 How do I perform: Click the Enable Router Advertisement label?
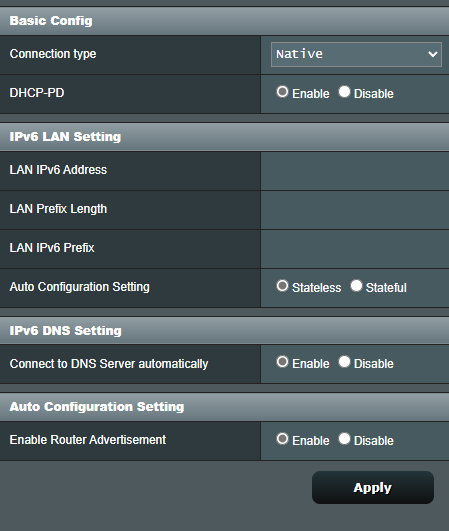click(x=88, y=440)
